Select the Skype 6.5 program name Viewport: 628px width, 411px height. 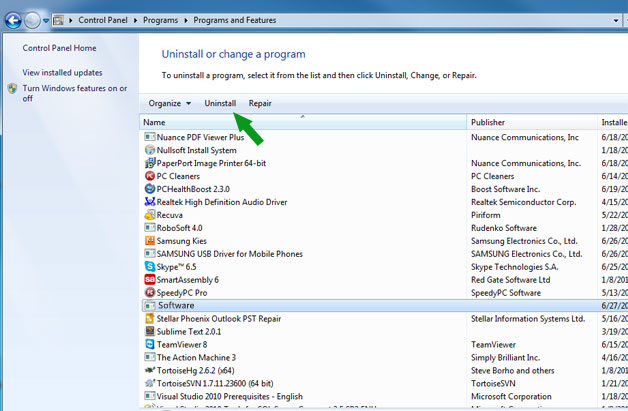177,267
